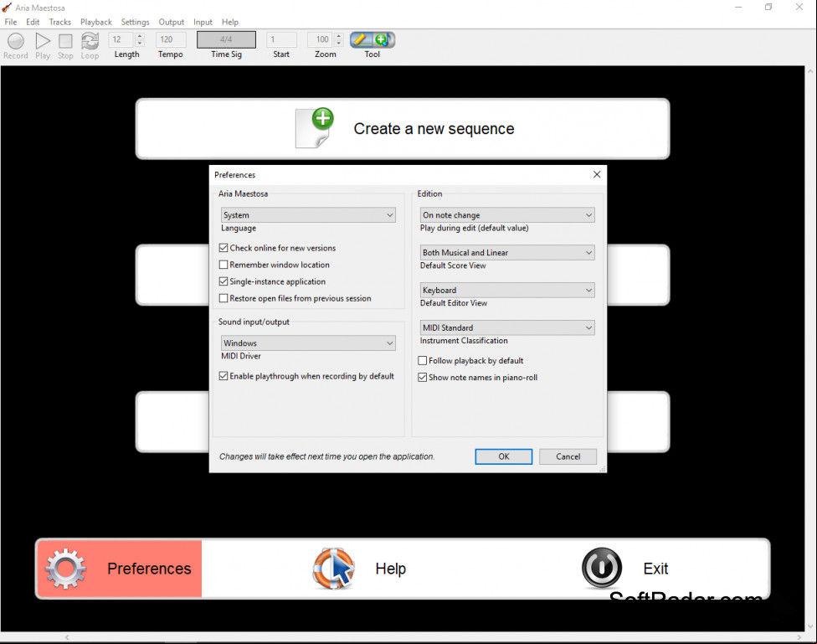Image resolution: width=817 pixels, height=644 pixels.
Task: Click the vertical scrollbar down arrow
Action: pyautogui.click(x=811, y=626)
